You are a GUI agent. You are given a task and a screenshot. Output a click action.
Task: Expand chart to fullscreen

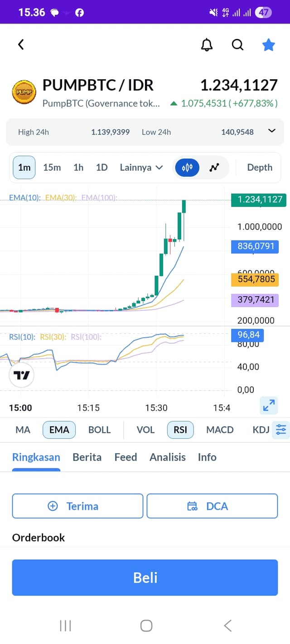pyautogui.click(x=269, y=405)
